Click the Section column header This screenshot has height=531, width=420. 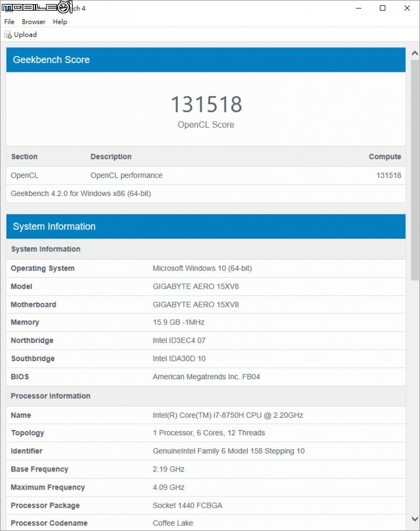click(x=24, y=156)
